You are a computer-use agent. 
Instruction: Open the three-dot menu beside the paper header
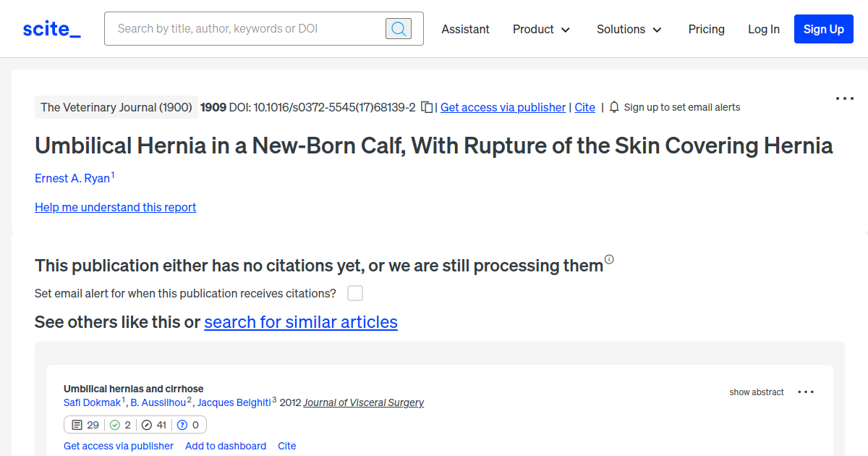coord(844,98)
